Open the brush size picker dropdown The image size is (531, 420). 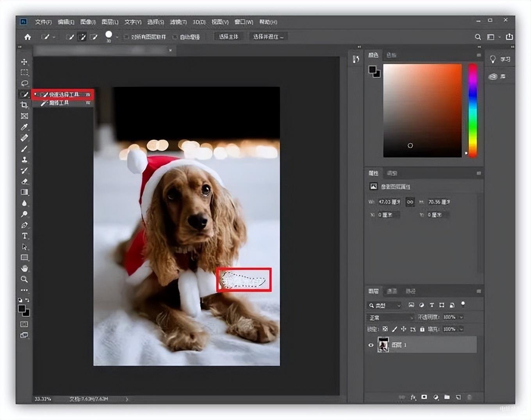point(117,37)
